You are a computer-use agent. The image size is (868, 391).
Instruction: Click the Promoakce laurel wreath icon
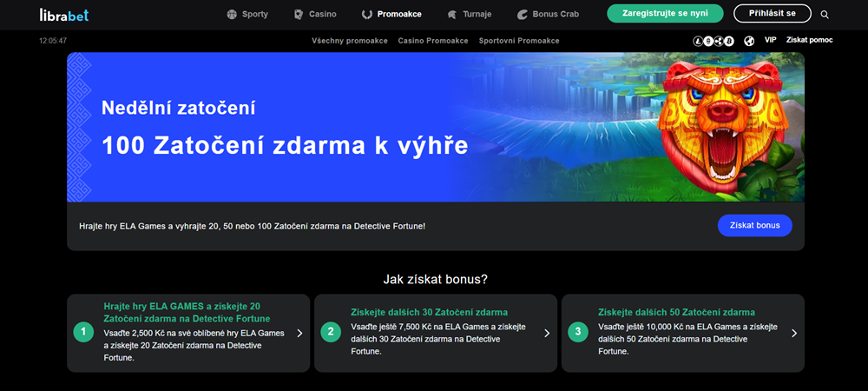click(366, 15)
